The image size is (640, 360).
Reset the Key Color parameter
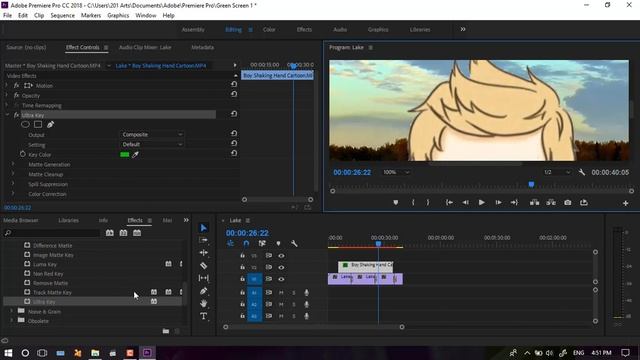click(x=233, y=153)
